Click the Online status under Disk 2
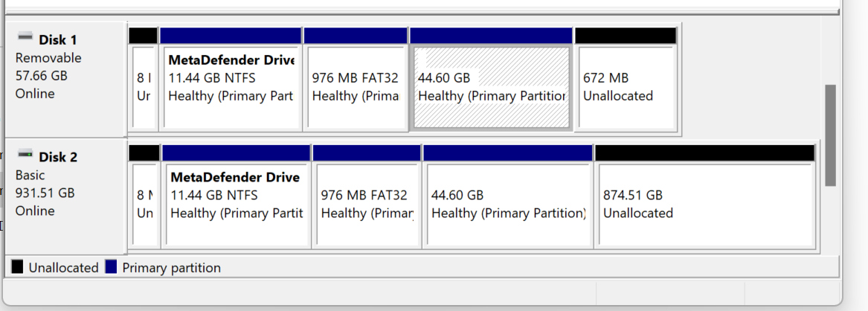Screen dimensions: 868x311 [x=35, y=211]
